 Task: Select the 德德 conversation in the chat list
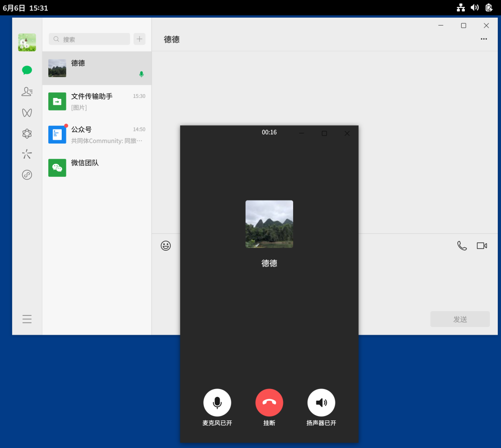point(97,68)
